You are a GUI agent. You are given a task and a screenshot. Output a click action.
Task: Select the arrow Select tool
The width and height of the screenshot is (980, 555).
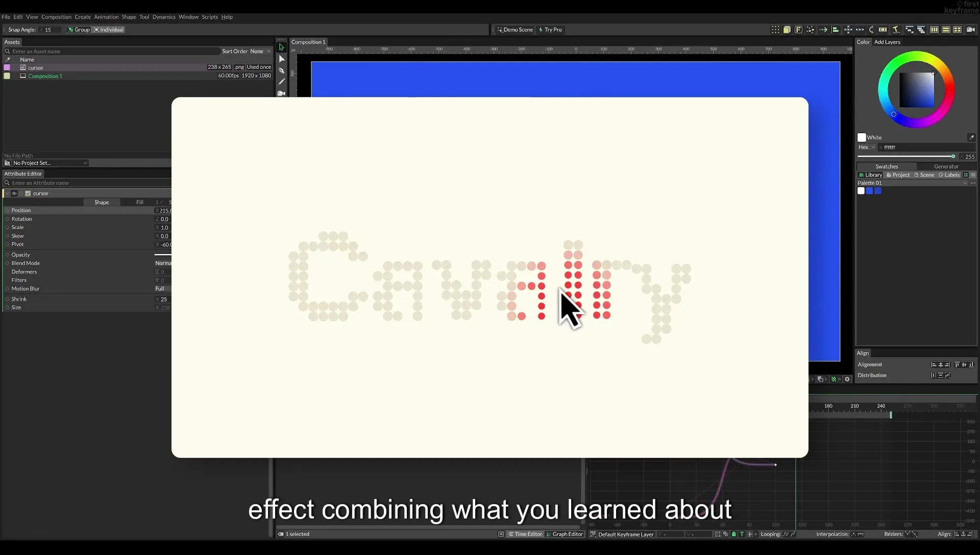(x=281, y=47)
